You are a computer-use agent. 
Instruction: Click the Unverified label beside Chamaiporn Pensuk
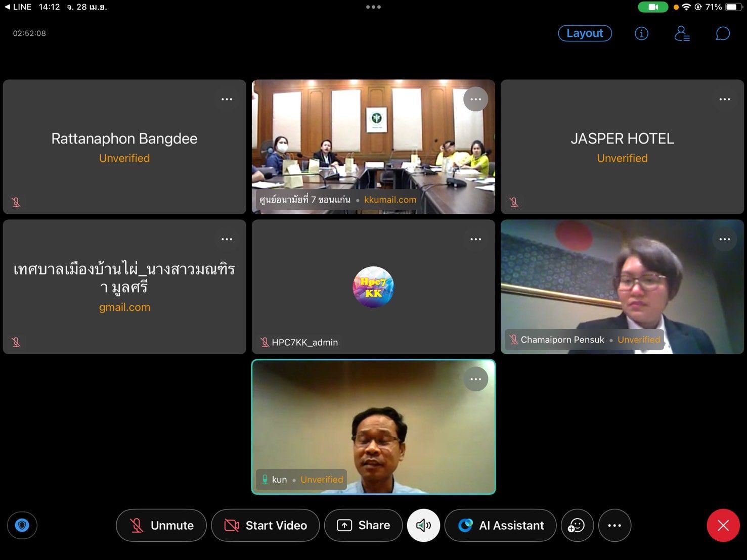[x=639, y=340]
